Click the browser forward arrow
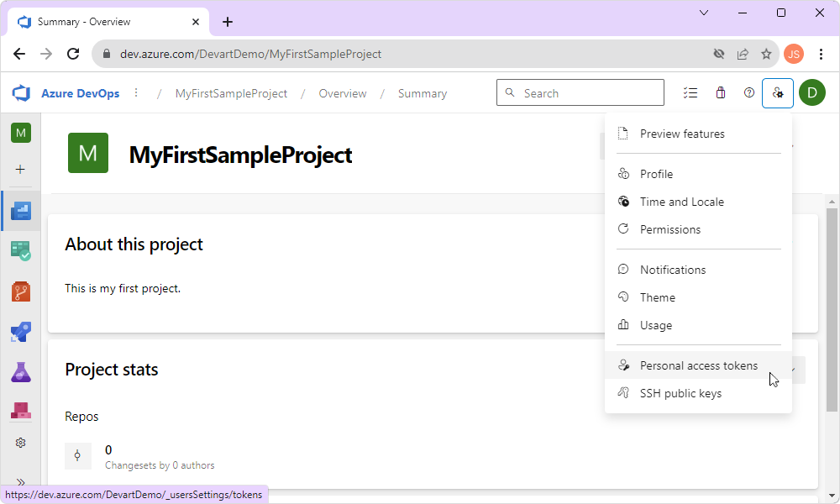840x504 pixels. [46, 54]
